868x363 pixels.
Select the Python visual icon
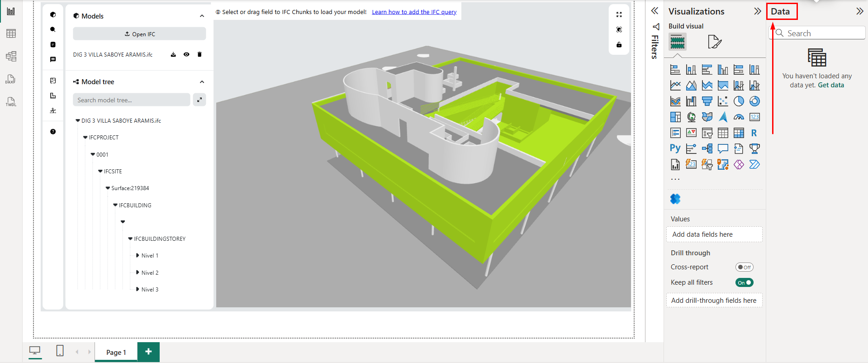click(675, 148)
